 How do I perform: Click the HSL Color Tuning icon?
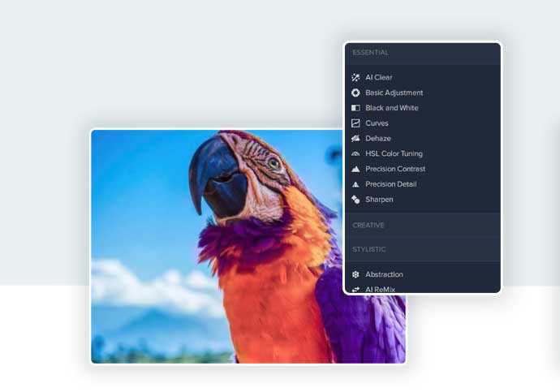coord(355,154)
